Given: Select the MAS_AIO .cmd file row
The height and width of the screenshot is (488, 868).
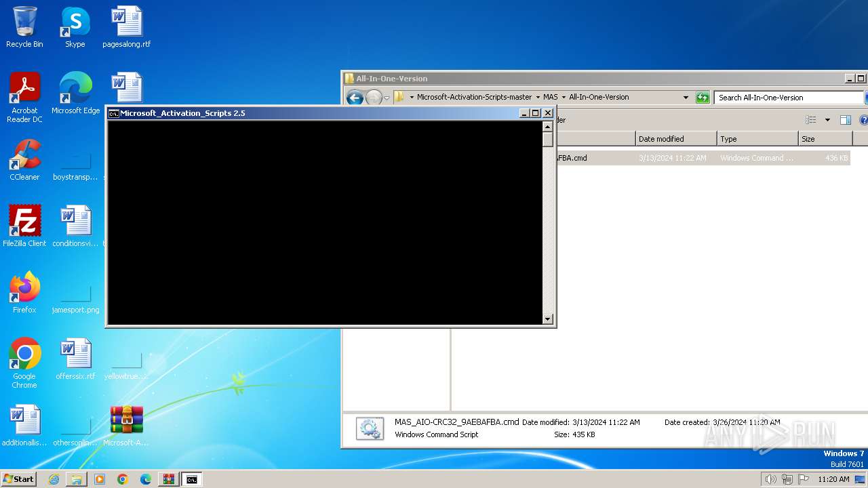Looking at the screenshot, I should (703, 158).
